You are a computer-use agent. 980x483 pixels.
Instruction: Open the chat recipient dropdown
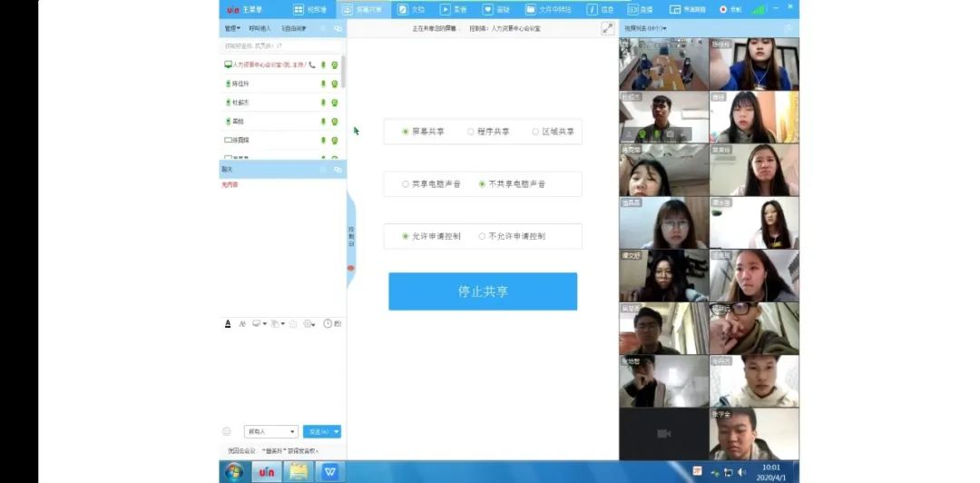click(x=270, y=431)
